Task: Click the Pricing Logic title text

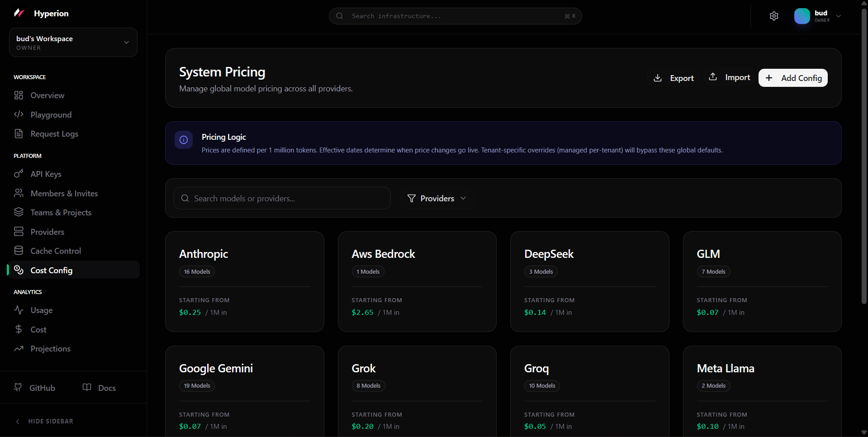Action: (x=224, y=137)
